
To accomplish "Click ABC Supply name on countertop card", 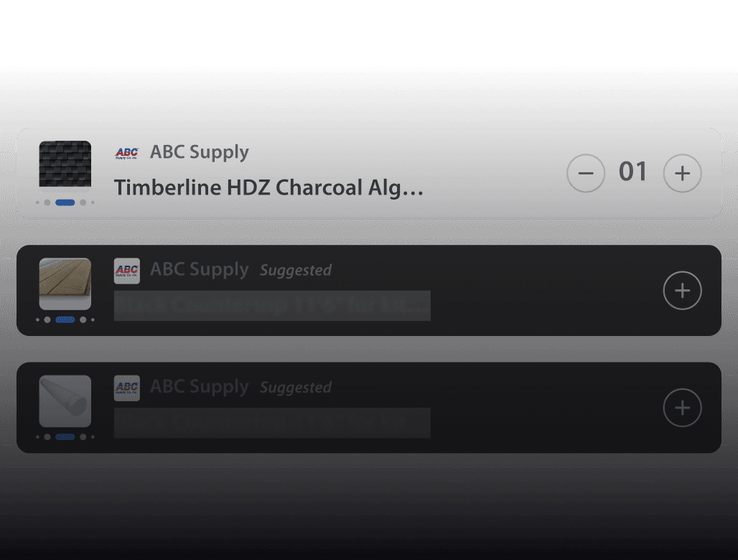I will 200,270.
